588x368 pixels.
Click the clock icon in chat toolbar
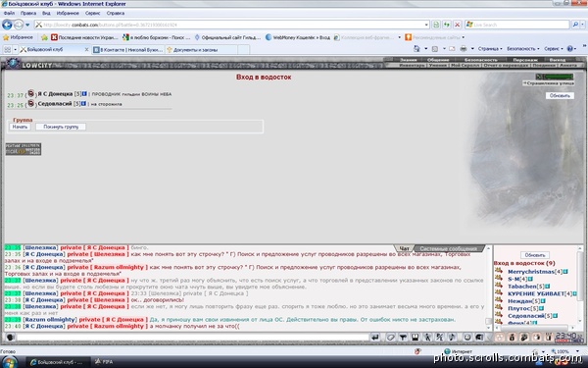pyautogui.click(x=467, y=338)
